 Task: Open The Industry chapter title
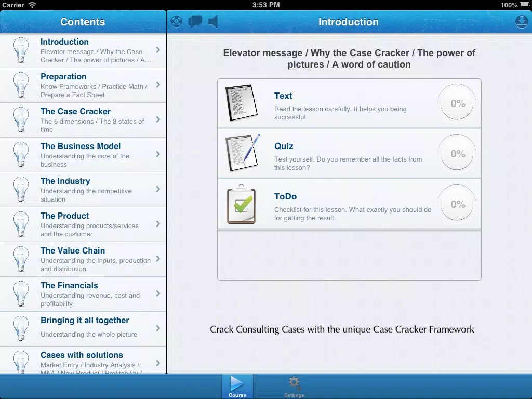(65, 181)
